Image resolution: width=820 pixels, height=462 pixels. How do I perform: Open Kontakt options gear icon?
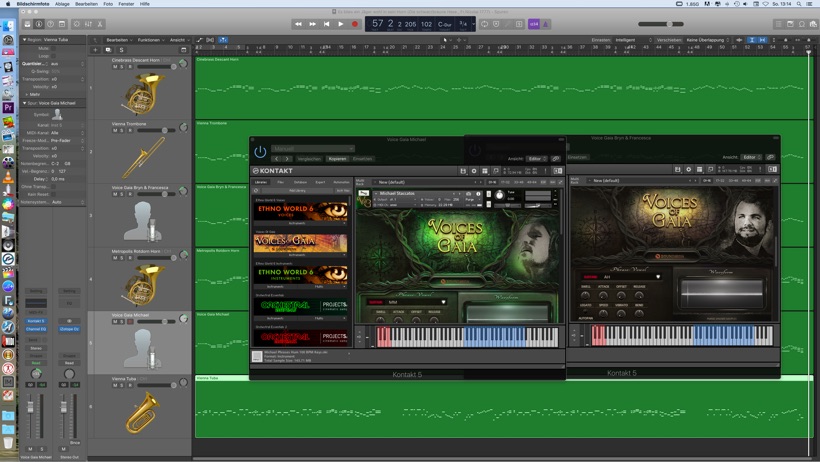(x=474, y=171)
